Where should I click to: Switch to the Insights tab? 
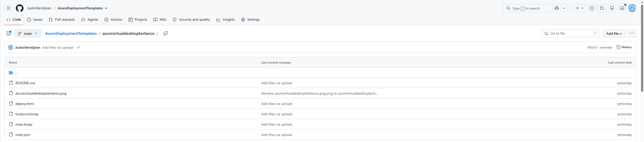click(x=225, y=19)
